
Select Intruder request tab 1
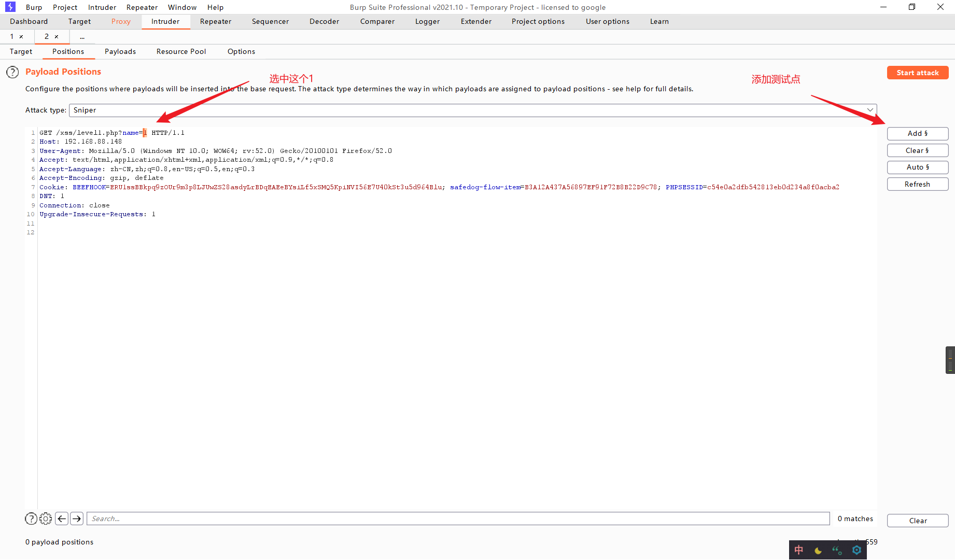(11, 36)
